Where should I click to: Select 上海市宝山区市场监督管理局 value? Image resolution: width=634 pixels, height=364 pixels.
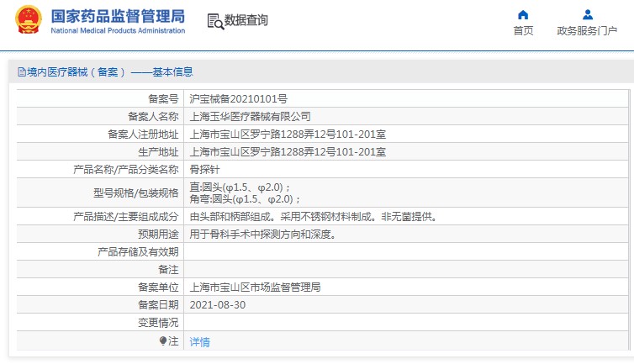coord(255,288)
